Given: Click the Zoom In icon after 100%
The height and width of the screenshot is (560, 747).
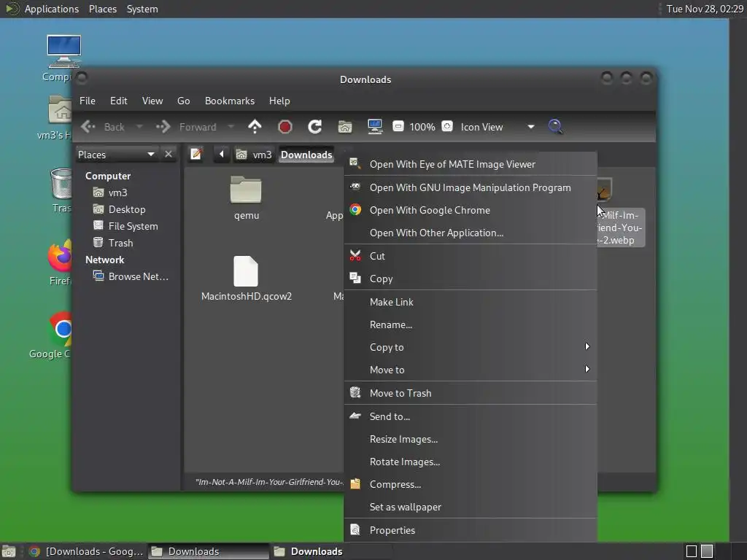Looking at the screenshot, I should (447, 126).
